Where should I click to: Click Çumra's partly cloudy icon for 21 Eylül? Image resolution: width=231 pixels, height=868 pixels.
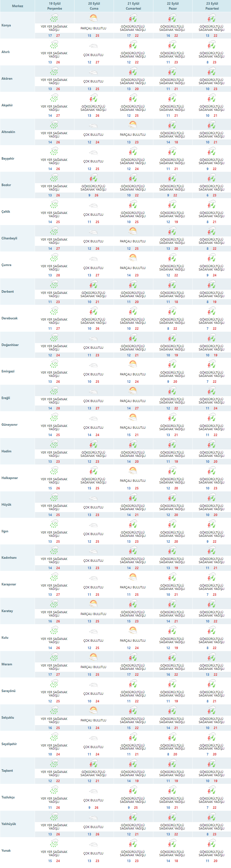133,258
